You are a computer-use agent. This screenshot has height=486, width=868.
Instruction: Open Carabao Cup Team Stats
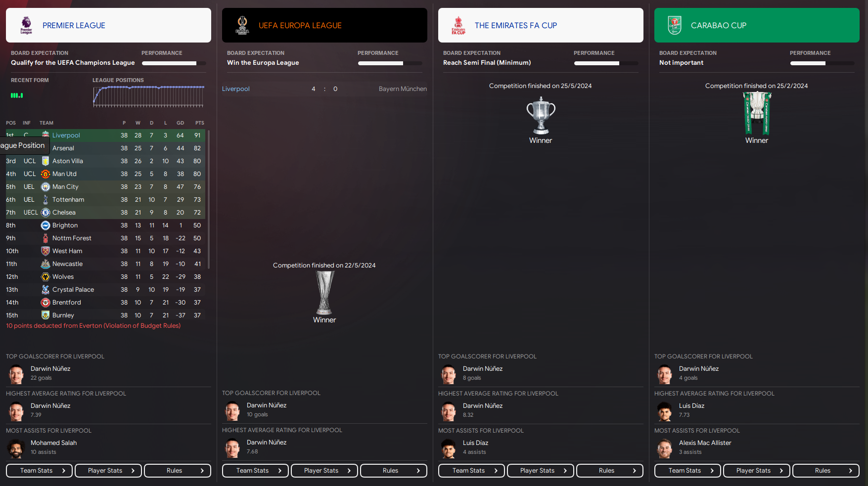(687, 471)
